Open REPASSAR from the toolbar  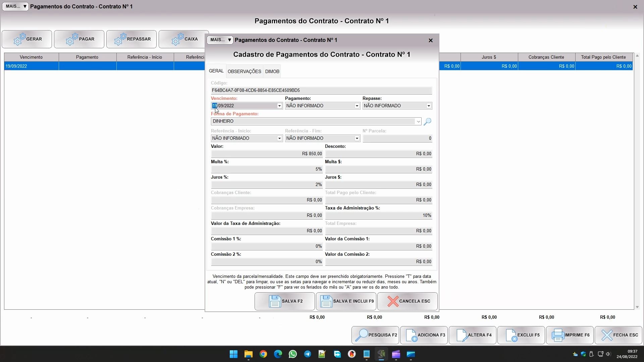pyautogui.click(x=131, y=39)
